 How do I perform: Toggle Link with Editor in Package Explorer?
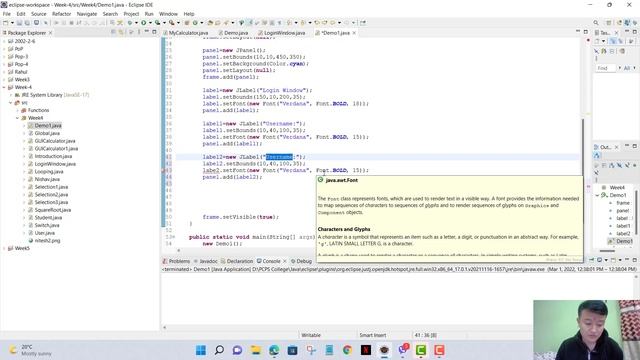121,32
